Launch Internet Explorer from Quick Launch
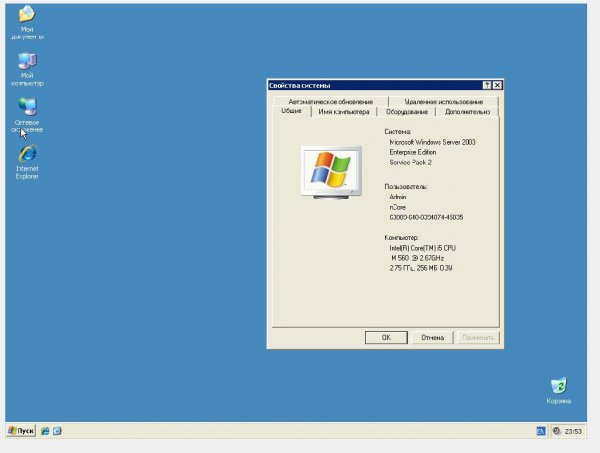Viewport: 600px width, 453px height. tap(45, 431)
